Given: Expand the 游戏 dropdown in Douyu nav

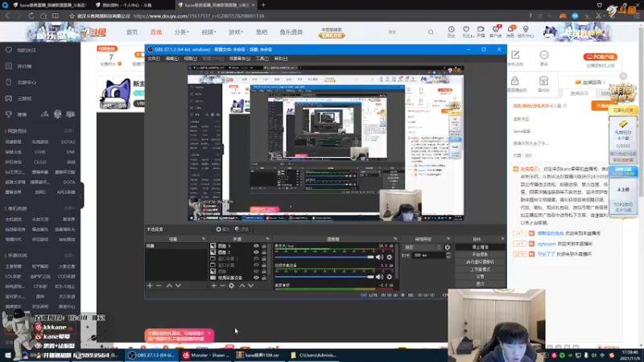Looking at the screenshot, I should tap(236, 32).
